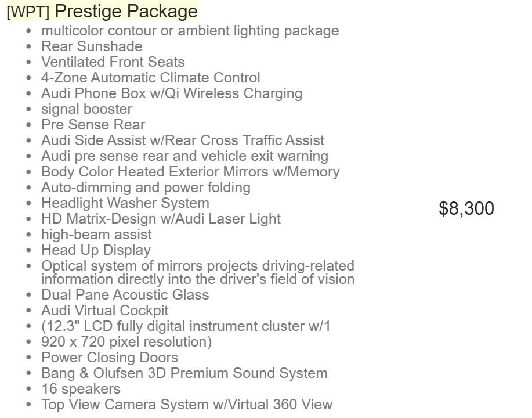Click the Ventilated Front Seats feature
Image resolution: width=532 pixels, height=418 pixels.
coord(113,62)
